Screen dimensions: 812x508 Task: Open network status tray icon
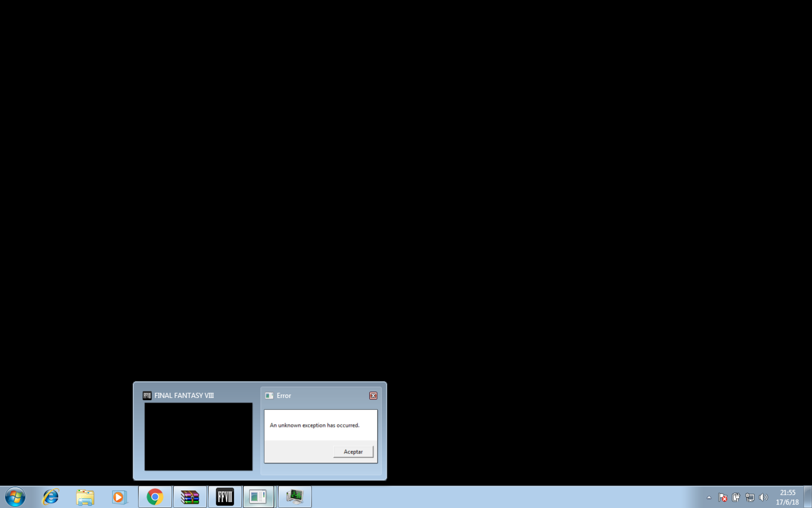[750, 497]
